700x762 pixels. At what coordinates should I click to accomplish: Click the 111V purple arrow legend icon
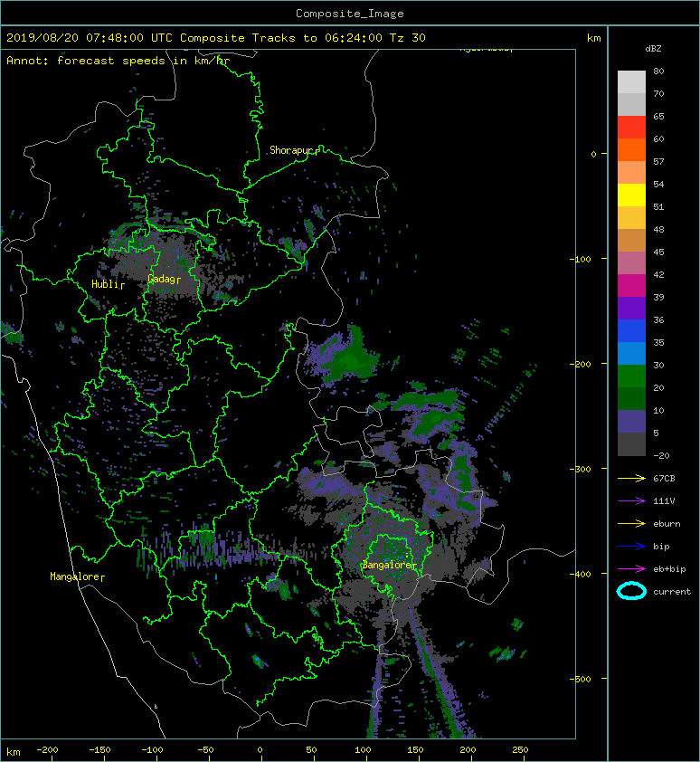pos(631,501)
